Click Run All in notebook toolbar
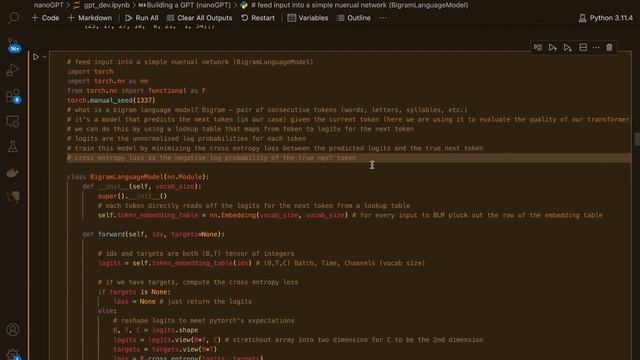 coord(142,18)
